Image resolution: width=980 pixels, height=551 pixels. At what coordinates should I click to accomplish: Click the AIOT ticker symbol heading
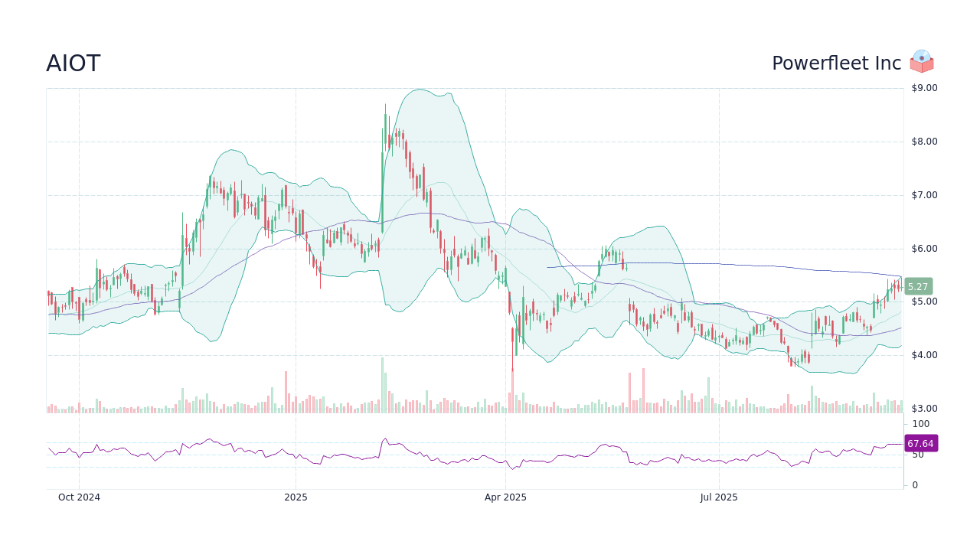73,63
